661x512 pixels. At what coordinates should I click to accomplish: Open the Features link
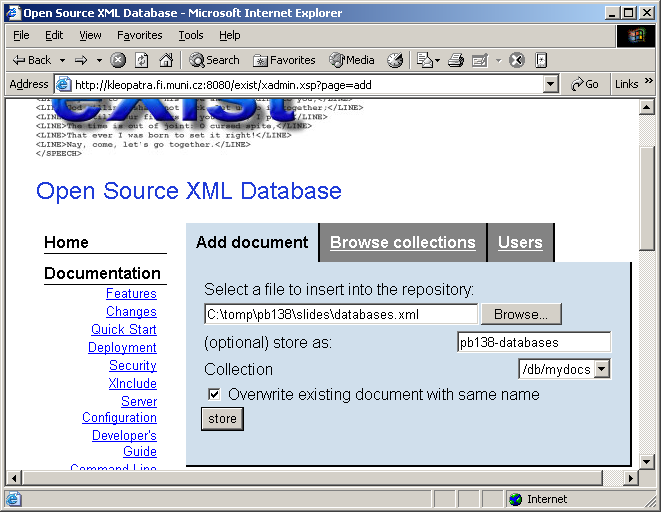(131, 293)
